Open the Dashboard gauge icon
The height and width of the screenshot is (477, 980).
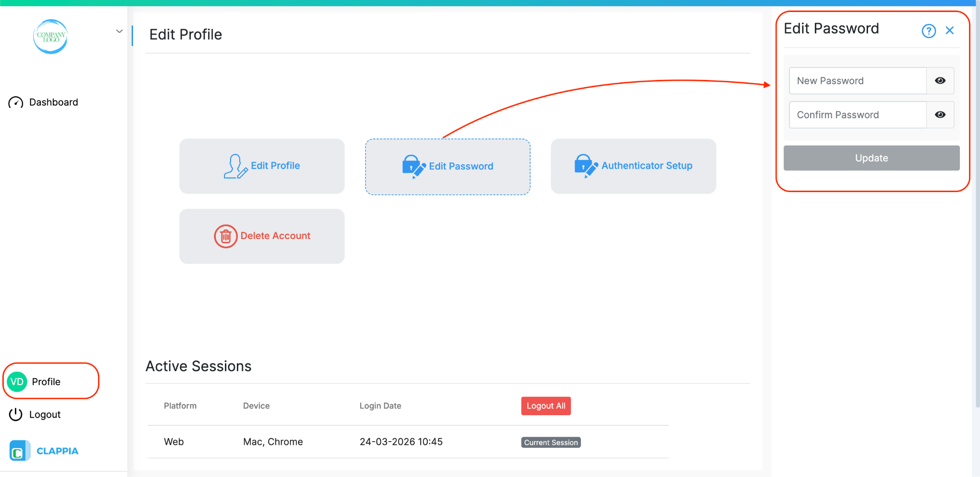click(16, 102)
